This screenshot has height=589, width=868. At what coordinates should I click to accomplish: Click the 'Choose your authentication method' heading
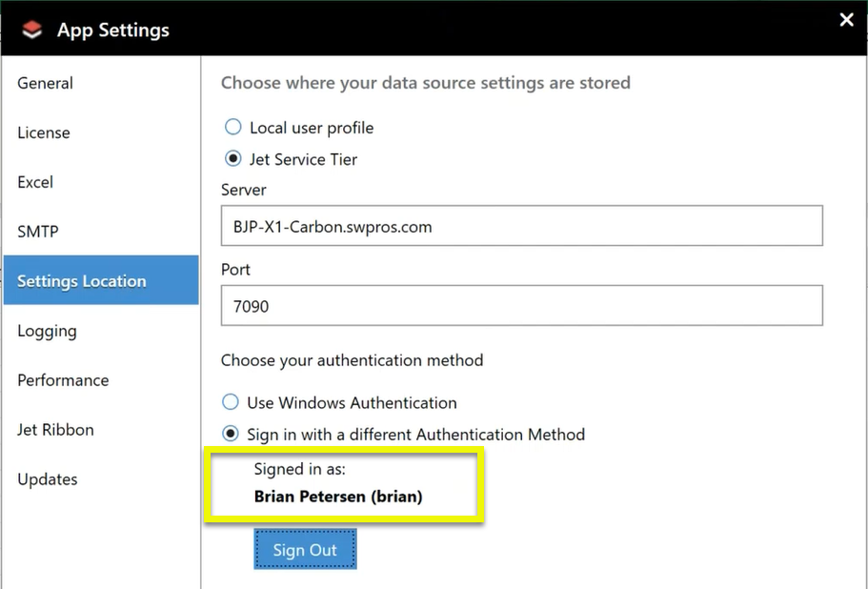click(353, 361)
